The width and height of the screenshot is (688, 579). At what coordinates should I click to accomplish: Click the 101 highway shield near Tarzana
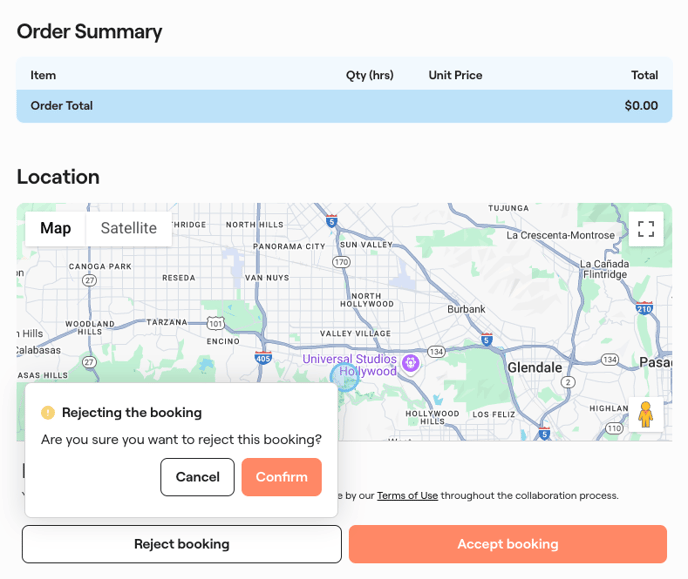pos(215,323)
